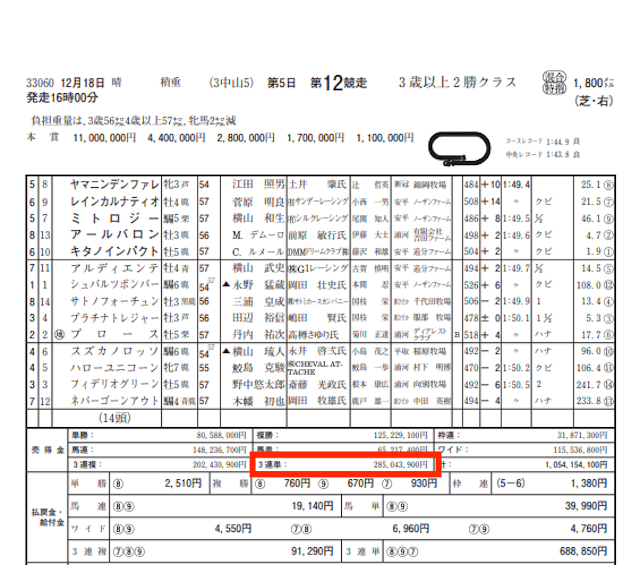Click ワイド payout 6,960円
Viewport: 640px width, 565px height.
pos(411,529)
